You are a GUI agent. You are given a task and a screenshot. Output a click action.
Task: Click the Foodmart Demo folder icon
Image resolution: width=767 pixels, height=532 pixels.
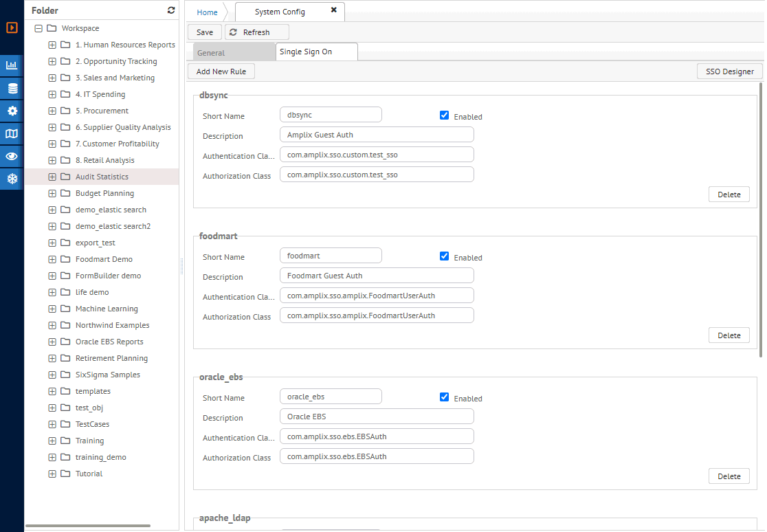click(65, 259)
